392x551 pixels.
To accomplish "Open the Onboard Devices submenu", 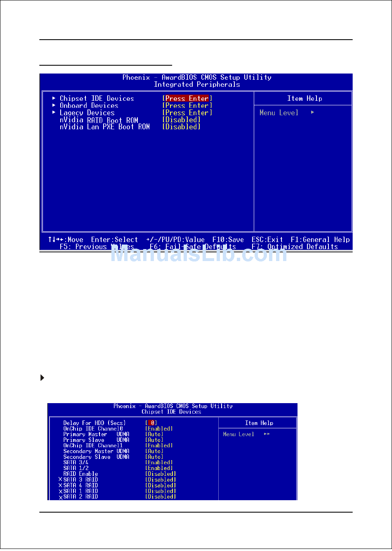I will coord(89,105).
